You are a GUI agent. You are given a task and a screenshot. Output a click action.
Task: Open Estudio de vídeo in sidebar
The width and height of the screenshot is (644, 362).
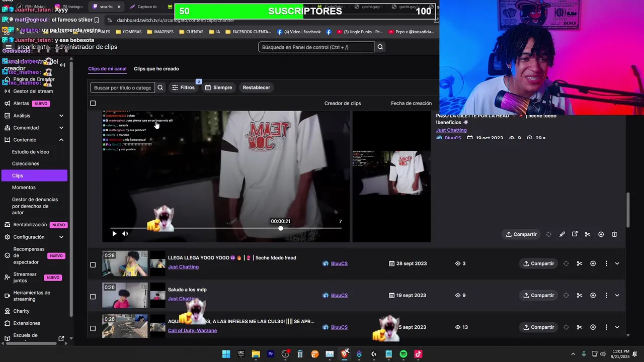pos(31,152)
